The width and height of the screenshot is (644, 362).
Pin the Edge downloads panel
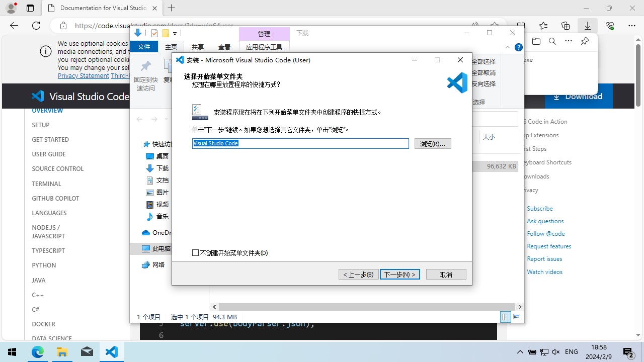click(x=585, y=41)
